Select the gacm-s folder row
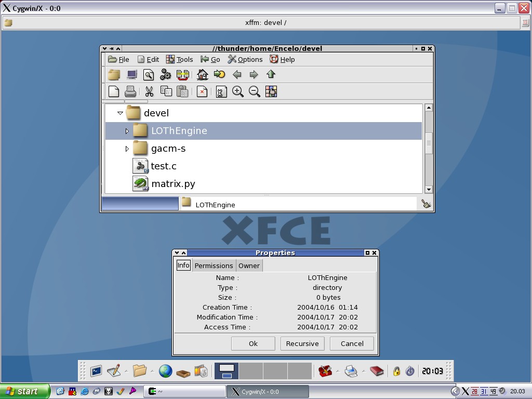Screen dimensions: 532x399 (263, 149)
